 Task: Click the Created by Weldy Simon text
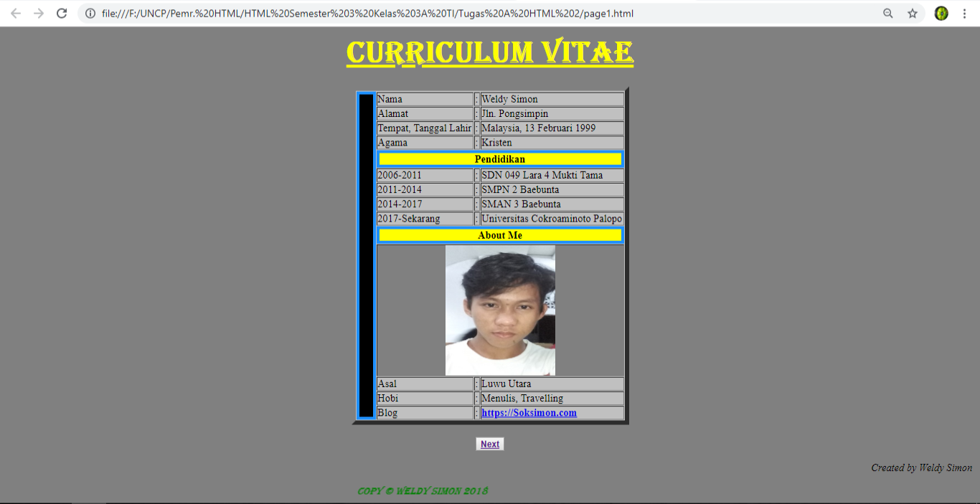[x=922, y=468]
